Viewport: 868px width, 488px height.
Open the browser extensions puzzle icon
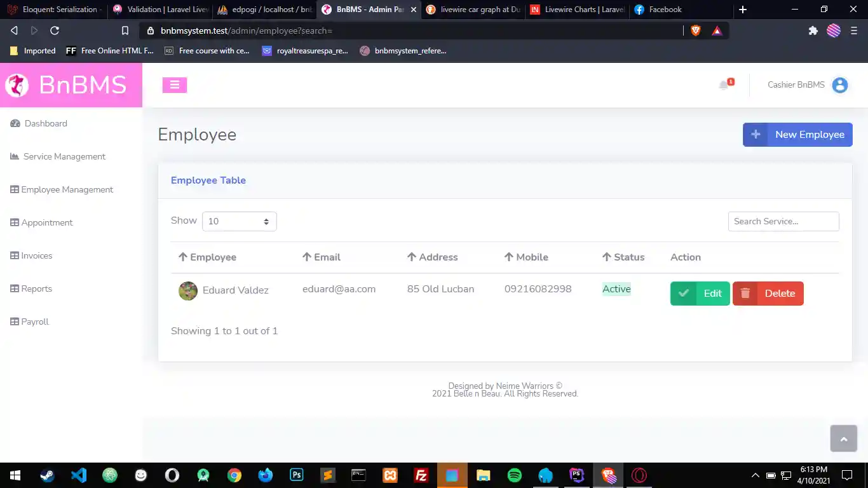813,30
